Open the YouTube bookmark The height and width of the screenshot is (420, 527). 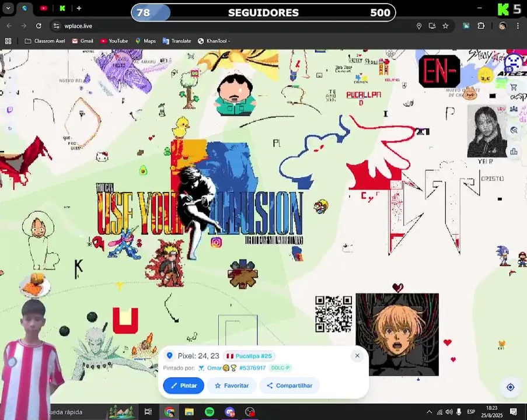pyautogui.click(x=114, y=41)
